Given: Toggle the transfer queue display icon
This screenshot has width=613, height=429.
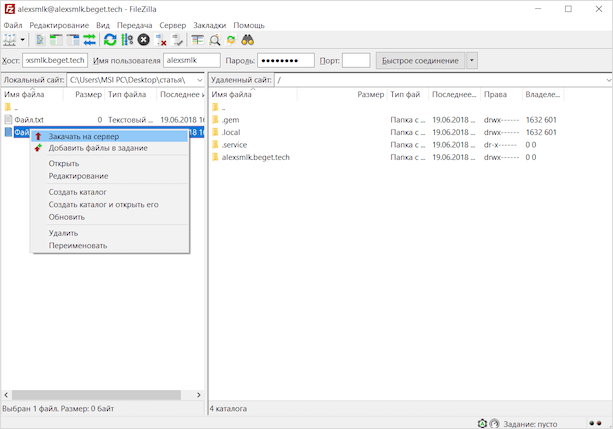Looking at the screenshot, I should point(89,40).
